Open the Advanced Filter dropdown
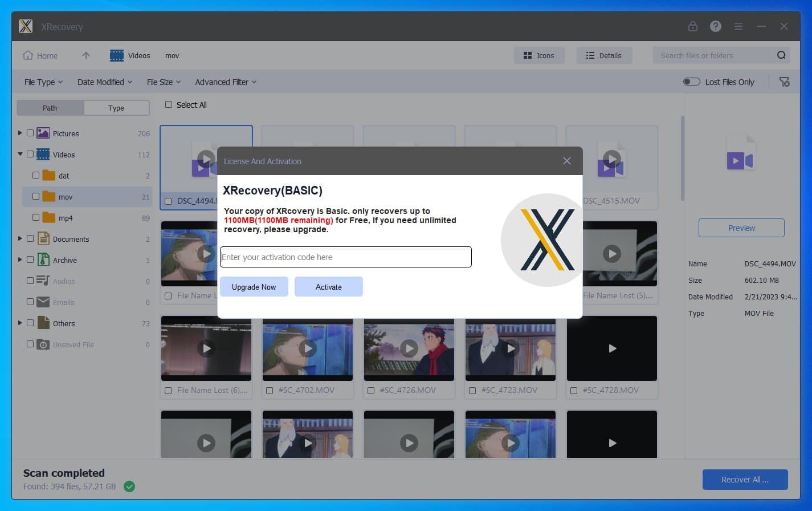This screenshot has width=812, height=511. (x=226, y=82)
